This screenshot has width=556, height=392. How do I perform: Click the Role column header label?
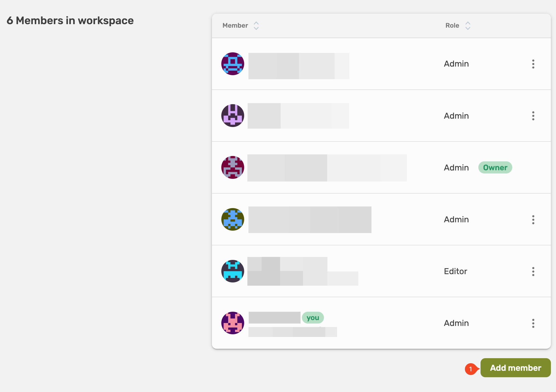tap(452, 26)
